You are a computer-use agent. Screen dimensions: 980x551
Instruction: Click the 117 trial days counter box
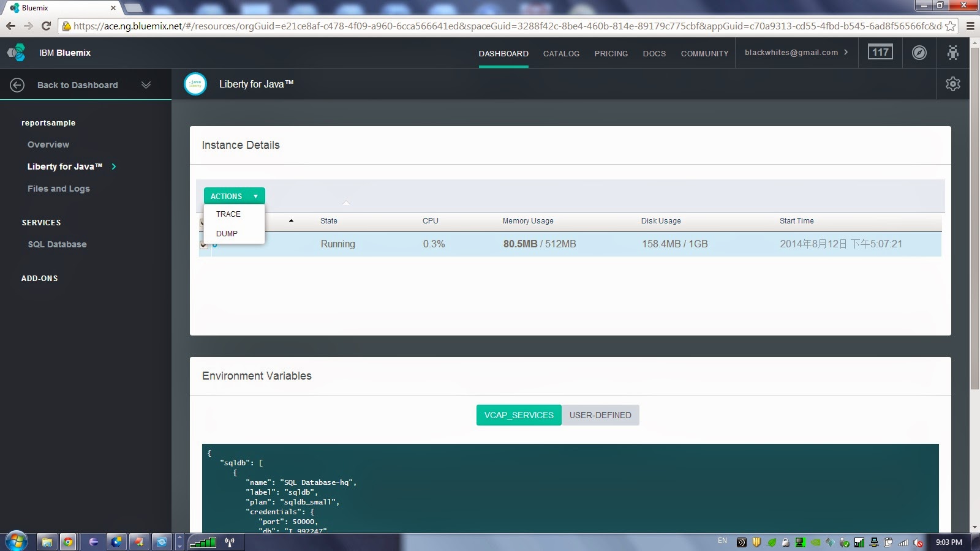880,52
